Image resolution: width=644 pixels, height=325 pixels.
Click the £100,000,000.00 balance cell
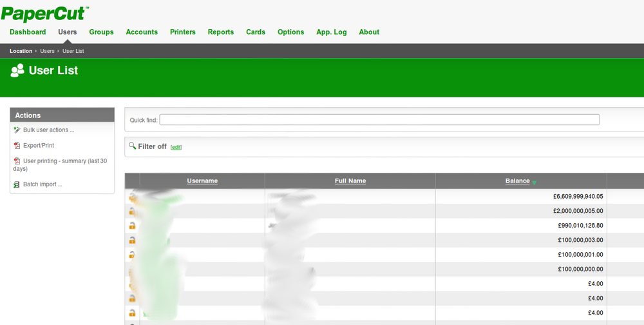[521, 269]
